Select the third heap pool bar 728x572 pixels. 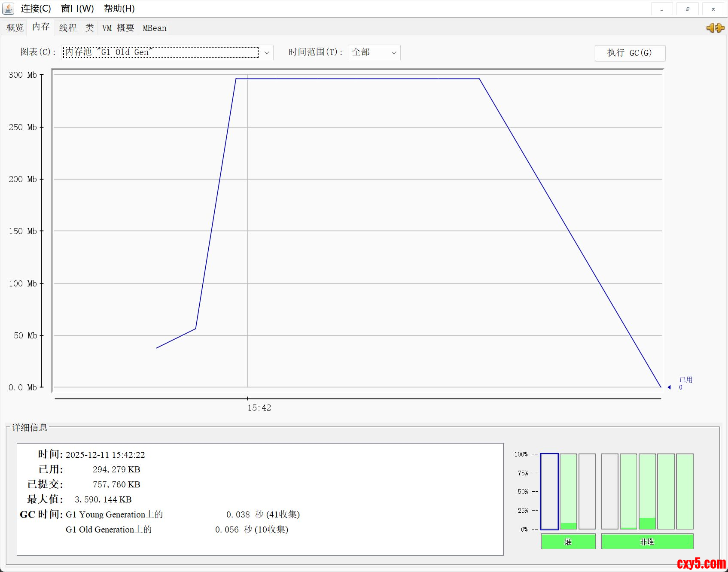pos(587,491)
